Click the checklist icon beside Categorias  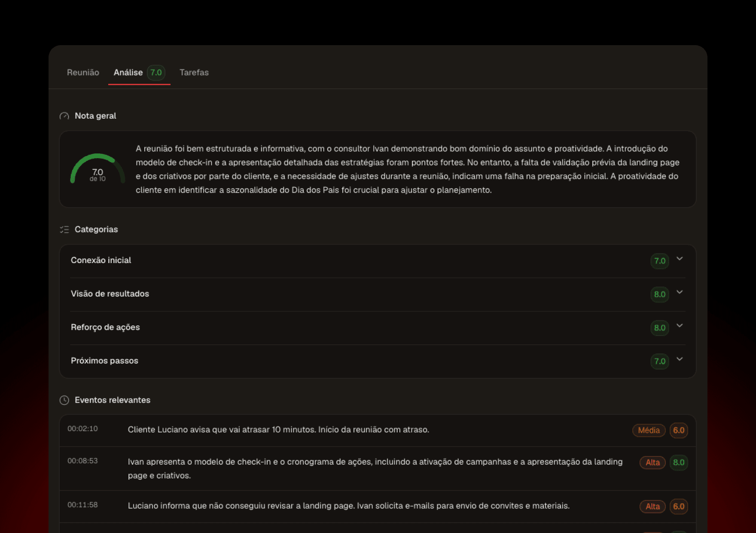tap(64, 230)
